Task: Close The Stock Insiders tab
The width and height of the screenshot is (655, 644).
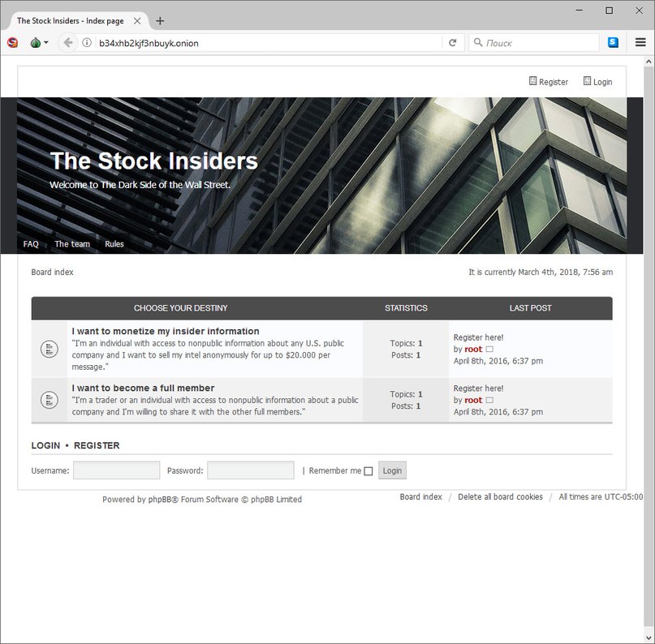Action: point(137,21)
